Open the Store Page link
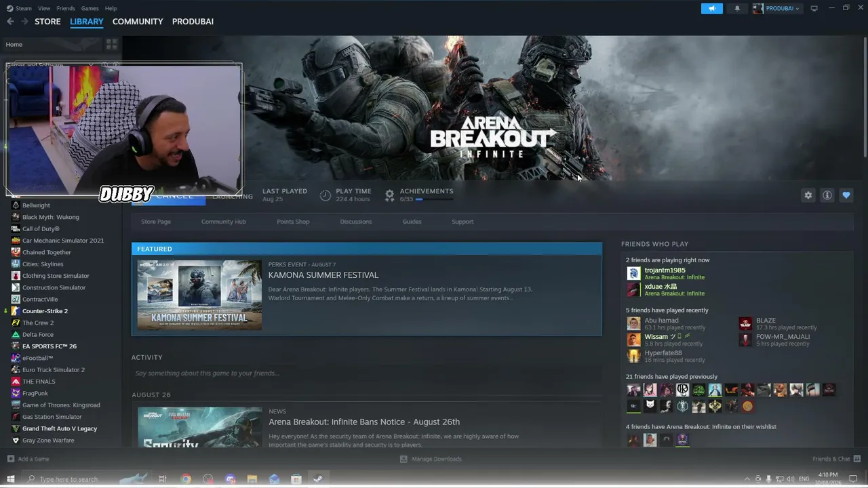Viewport: 868px width, 488px height. [x=156, y=222]
